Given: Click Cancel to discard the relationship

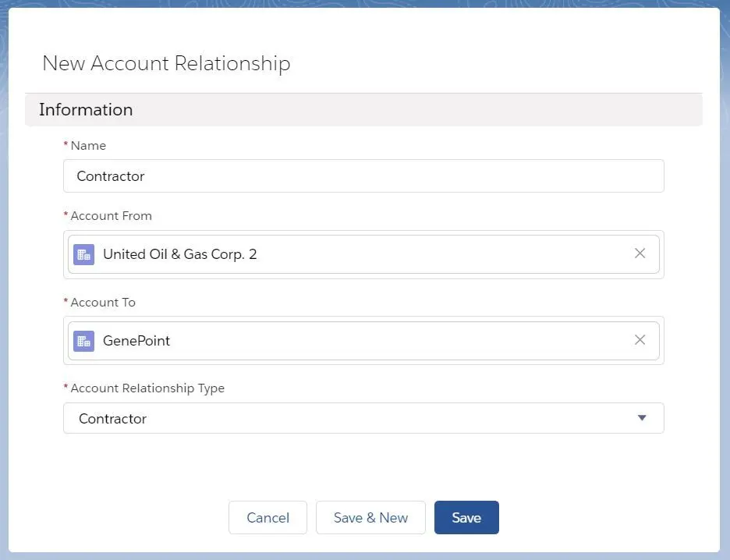Looking at the screenshot, I should (268, 518).
